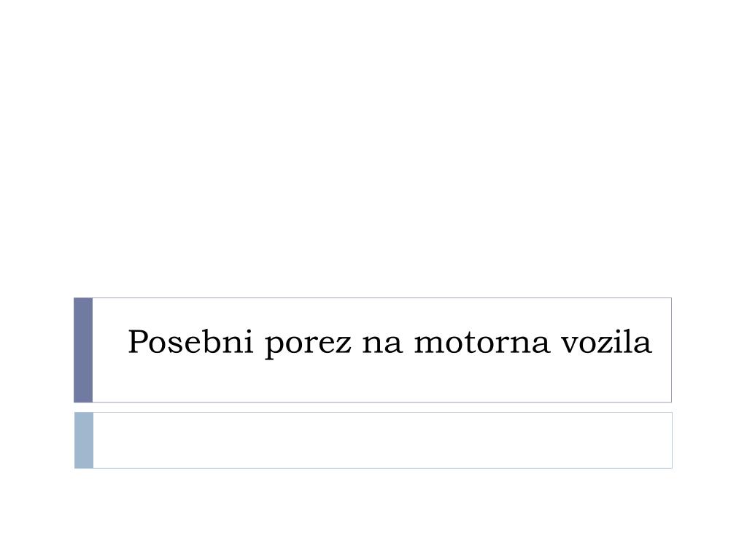Click the letter "z" in "porez"
The image size is (747, 560).
click(x=344, y=344)
